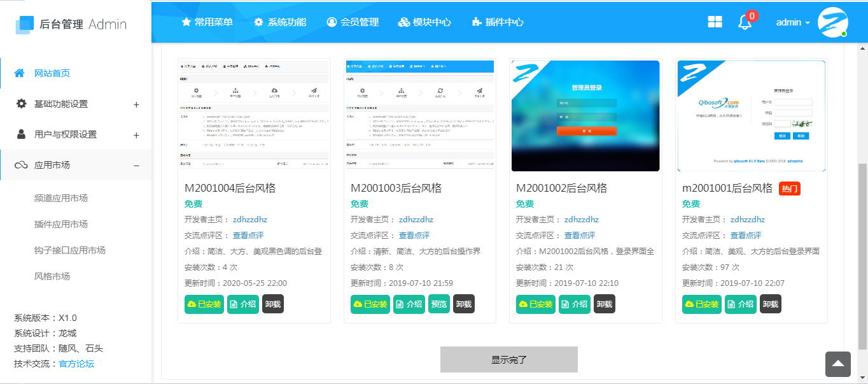The height and width of the screenshot is (384, 868).
Task: Open the 官方论坛 link
Action: pos(76,364)
